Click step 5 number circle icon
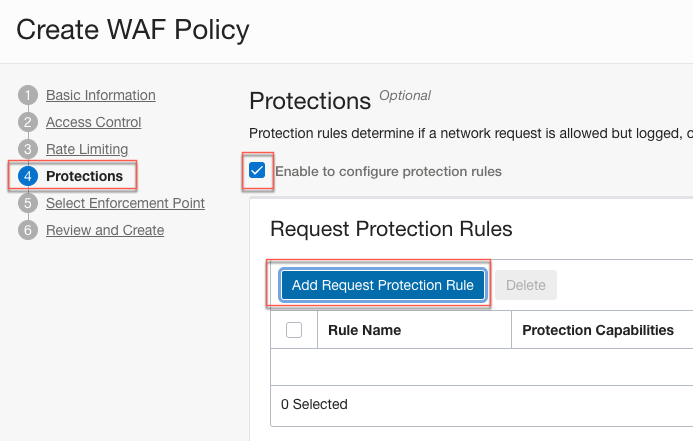The image size is (693, 441). tap(28, 204)
